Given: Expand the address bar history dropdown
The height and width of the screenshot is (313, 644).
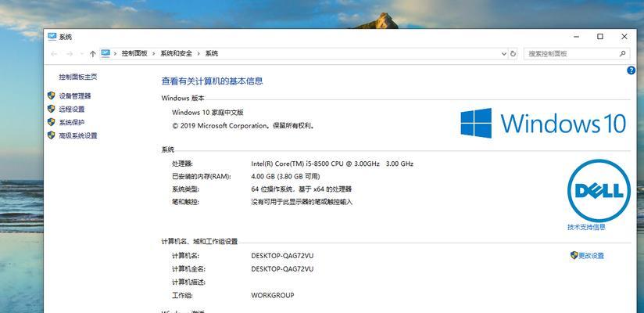Looking at the screenshot, I should click(x=504, y=53).
